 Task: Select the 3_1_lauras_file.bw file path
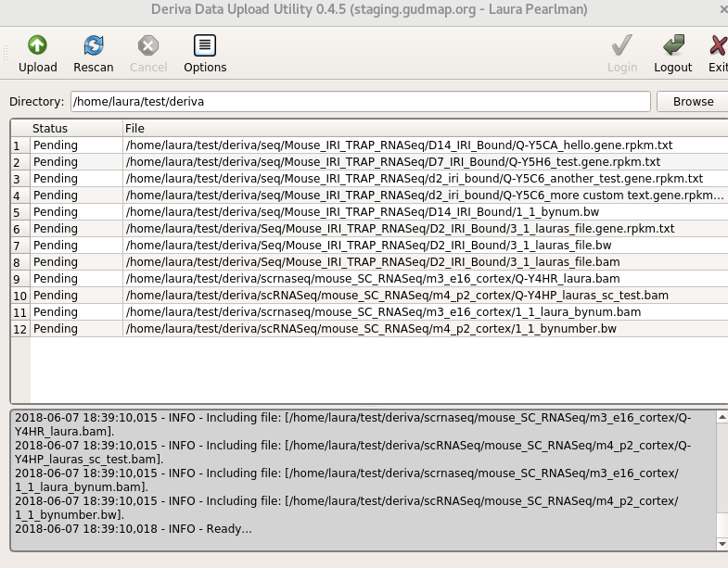coord(368,246)
